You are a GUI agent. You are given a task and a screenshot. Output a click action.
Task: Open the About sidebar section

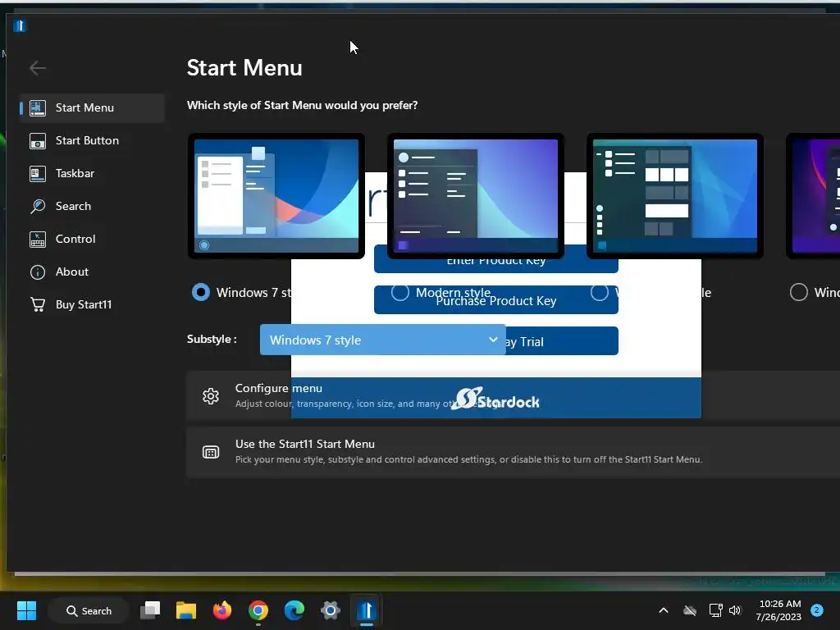tap(92, 272)
